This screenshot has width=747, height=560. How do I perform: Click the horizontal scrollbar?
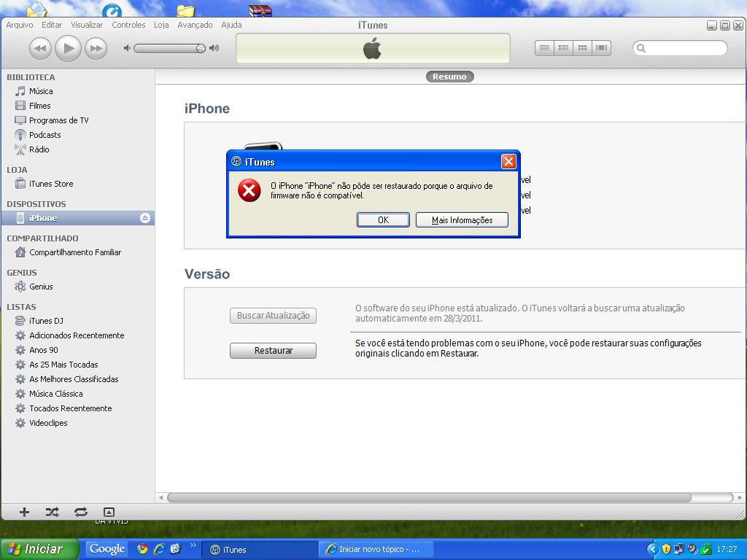coord(429,497)
